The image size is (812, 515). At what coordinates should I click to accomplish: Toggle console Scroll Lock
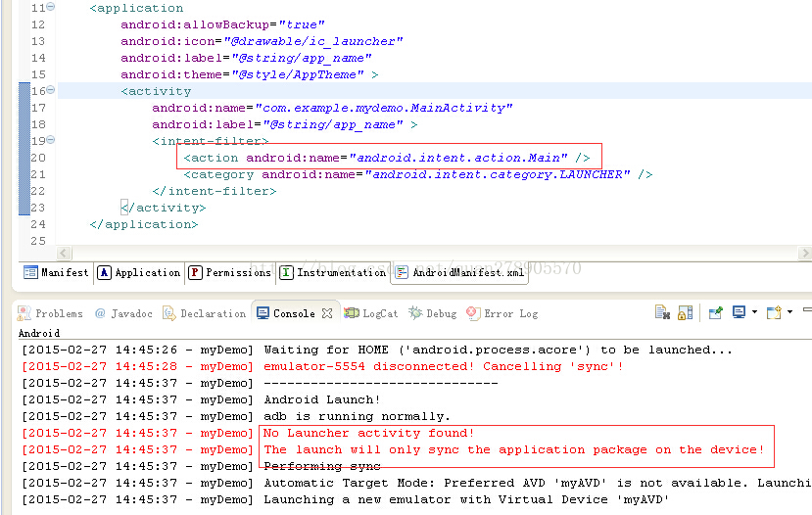[685, 312]
